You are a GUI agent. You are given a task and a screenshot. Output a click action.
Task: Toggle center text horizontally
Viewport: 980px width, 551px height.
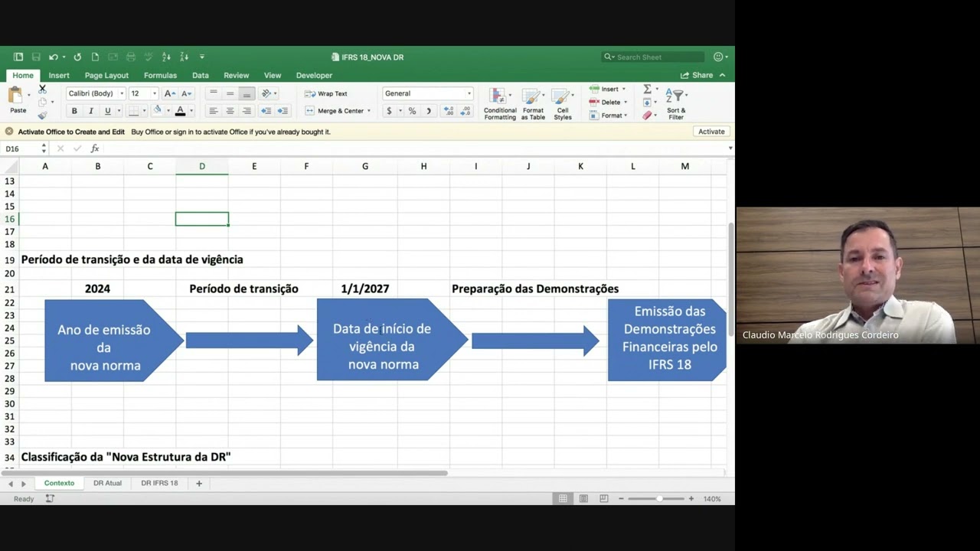point(230,111)
